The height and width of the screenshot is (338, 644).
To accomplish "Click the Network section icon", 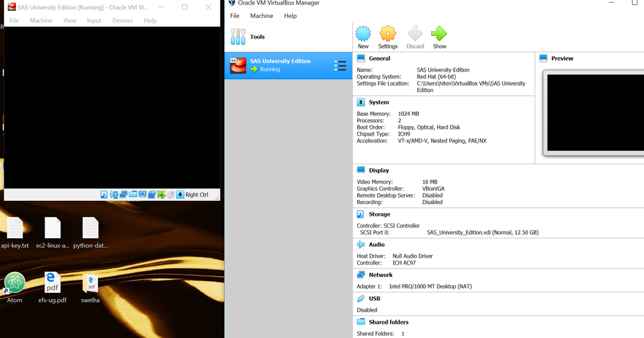I will coord(361,274).
